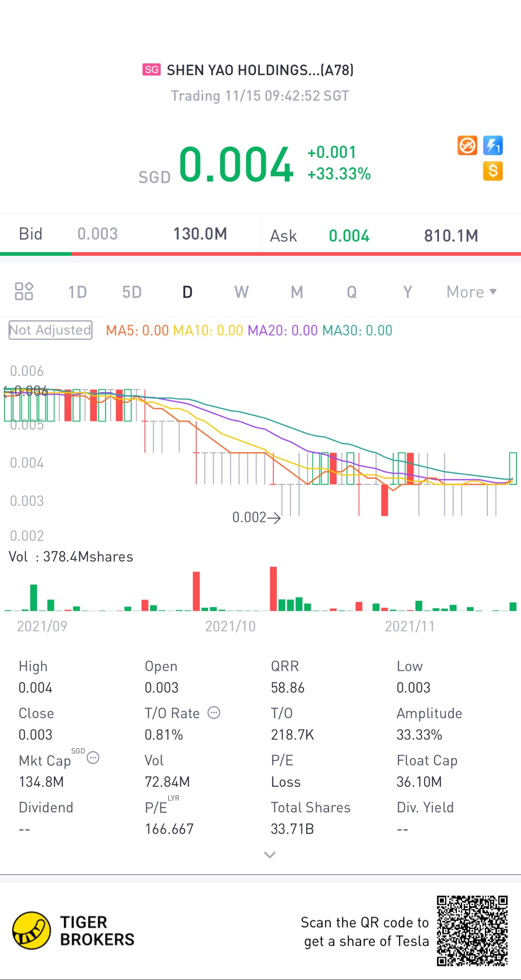
Task: Click the Tiger Brokers logo
Action: tap(73, 930)
